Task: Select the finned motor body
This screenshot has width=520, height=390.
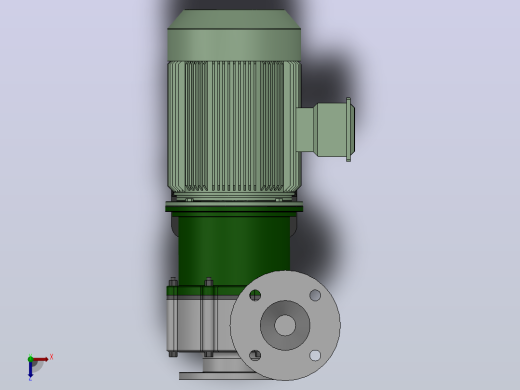Action: coord(234,127)
